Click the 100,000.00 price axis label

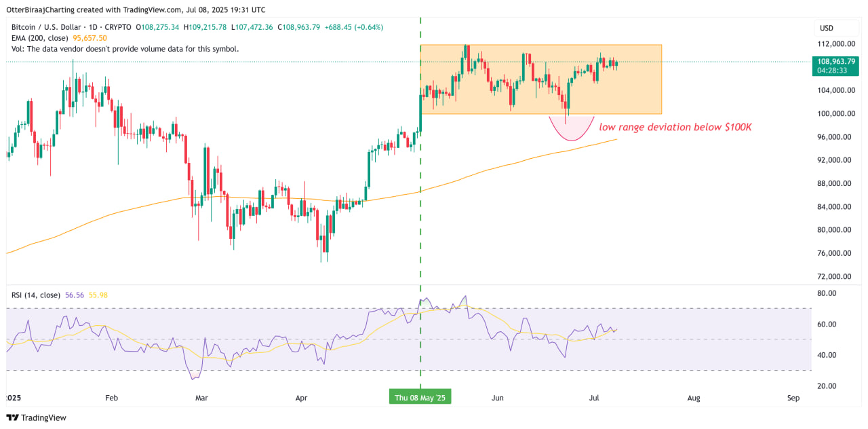click(x=835, y=114)
